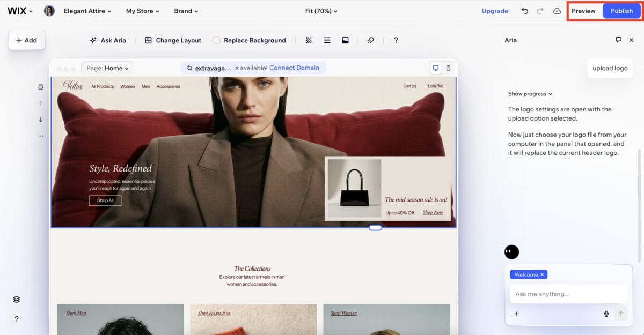Open the media/background icon in the top toolbar

click(x=345, y=40)
